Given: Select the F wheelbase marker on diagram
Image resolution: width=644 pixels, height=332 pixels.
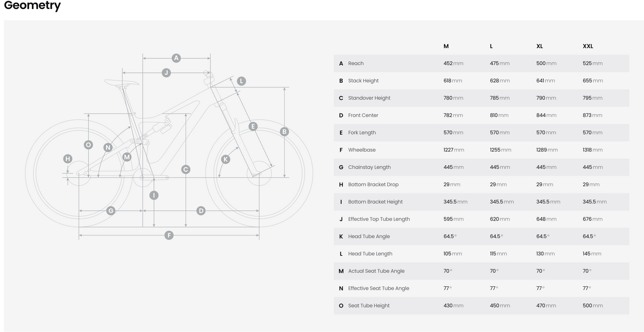Looking at the screenshot, I should [x=169, y=235].
